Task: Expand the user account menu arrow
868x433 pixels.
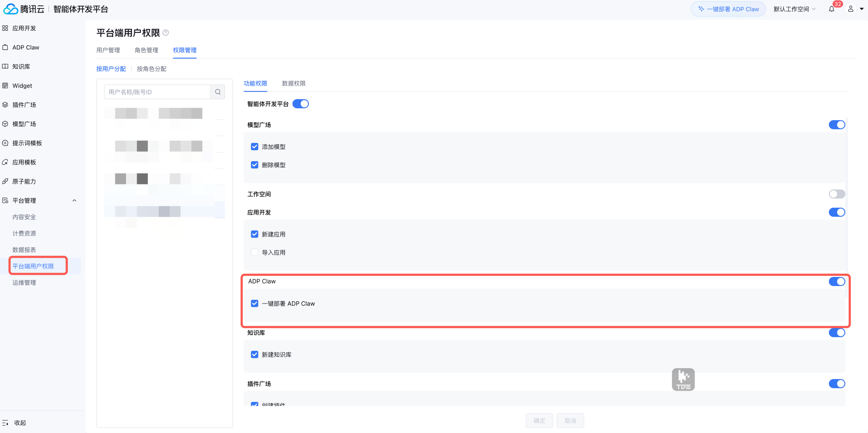Action: coord(862,9)
